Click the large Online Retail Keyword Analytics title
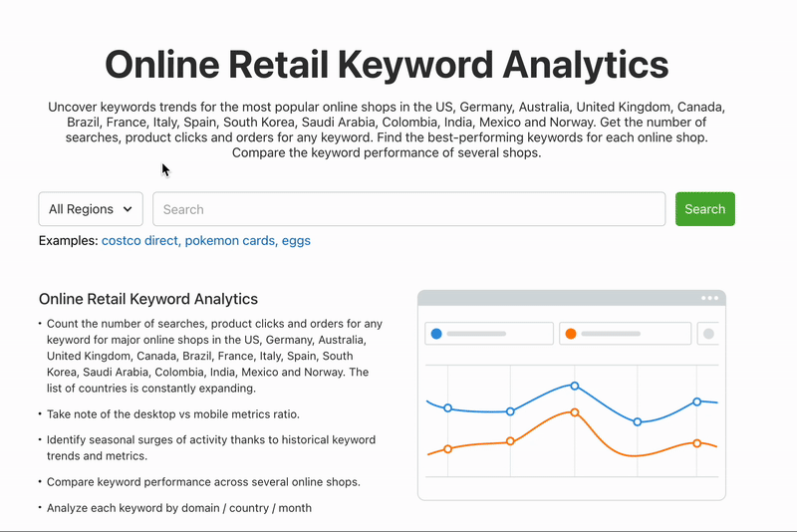This screenshot has height=532, width=797. [387, 64]
